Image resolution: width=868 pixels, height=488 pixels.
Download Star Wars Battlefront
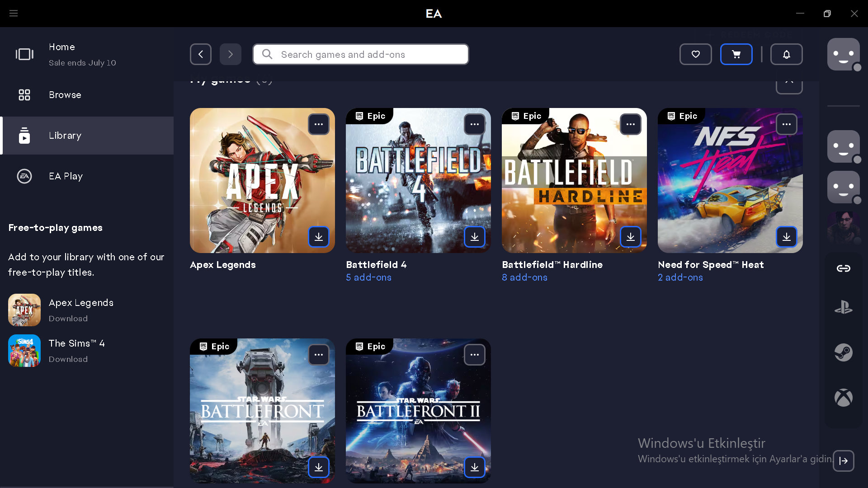pyautogui.click(x=319, y=467)
